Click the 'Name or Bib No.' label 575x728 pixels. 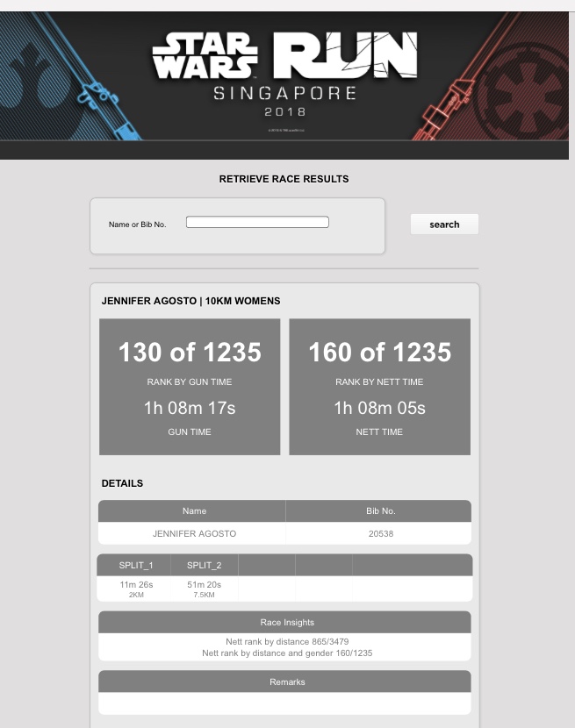[x=137, y=225]
